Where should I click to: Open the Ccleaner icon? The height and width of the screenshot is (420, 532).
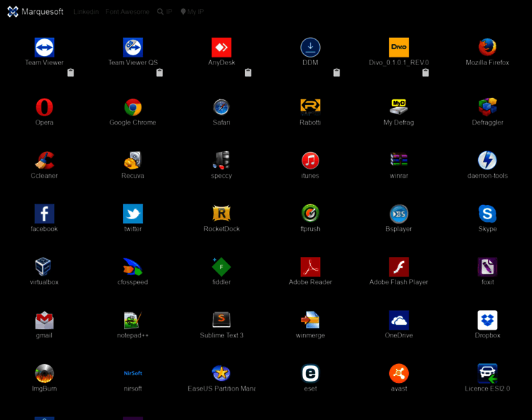pyautogui.click(x=44, y=160)
